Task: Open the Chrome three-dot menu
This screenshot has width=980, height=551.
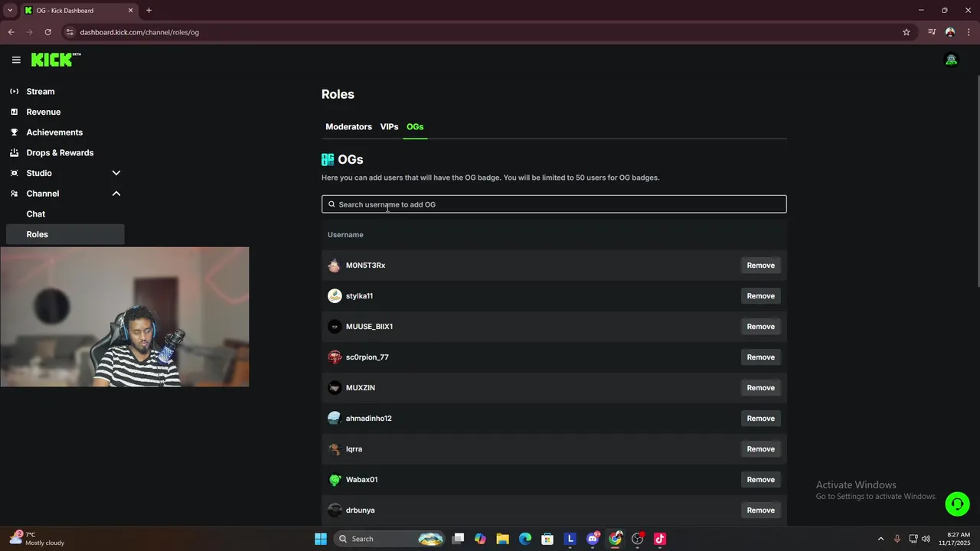Action: (x=969, y=32)
